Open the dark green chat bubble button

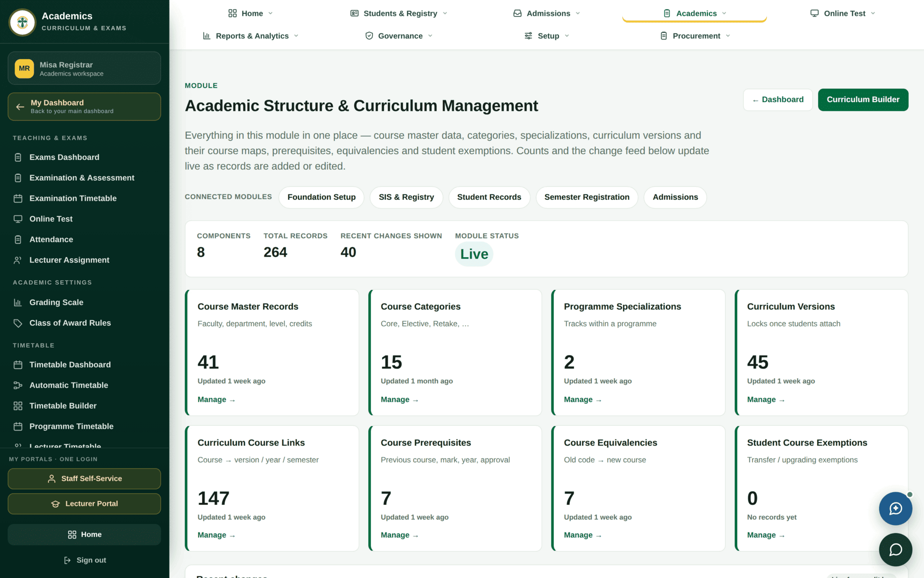[x=895, y=550]
